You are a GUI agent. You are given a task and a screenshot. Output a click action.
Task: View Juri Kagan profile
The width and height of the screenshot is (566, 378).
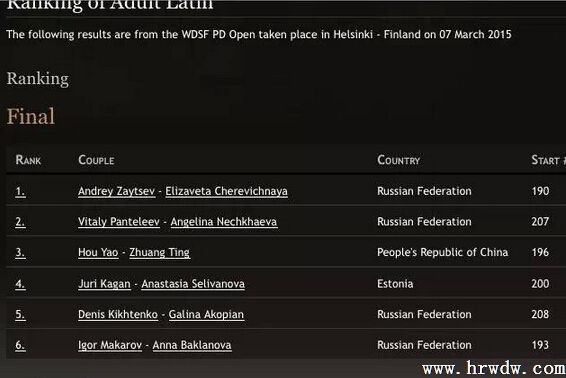tap(104, 284)
